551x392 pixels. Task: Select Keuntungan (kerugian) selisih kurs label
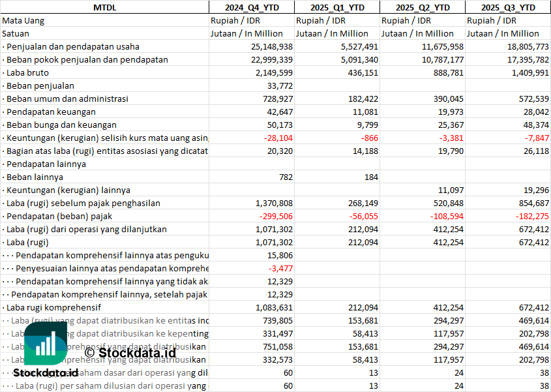pos(105,138)
